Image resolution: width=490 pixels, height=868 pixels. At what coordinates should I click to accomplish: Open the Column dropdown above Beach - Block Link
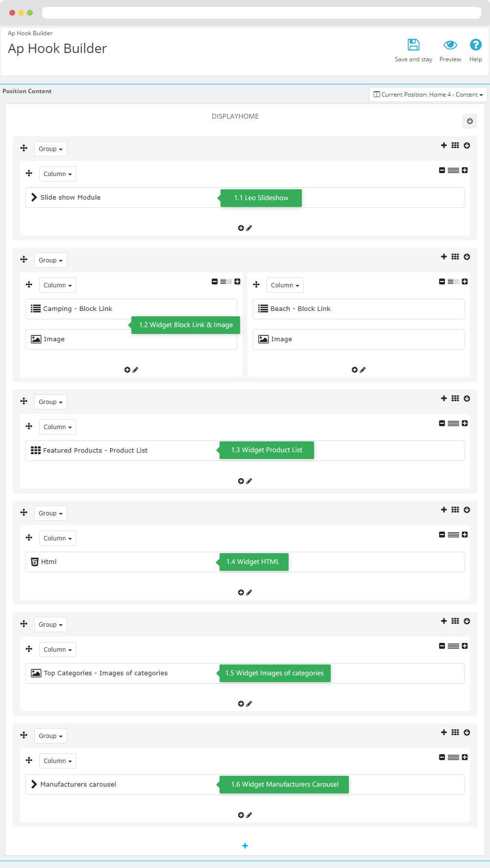(285, 285)
